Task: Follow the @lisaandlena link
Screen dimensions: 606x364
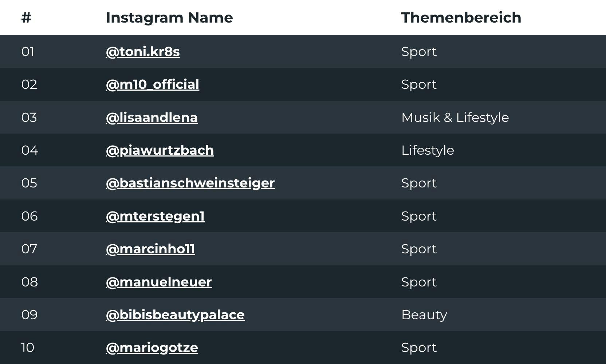Action: (x=152, y=118)
